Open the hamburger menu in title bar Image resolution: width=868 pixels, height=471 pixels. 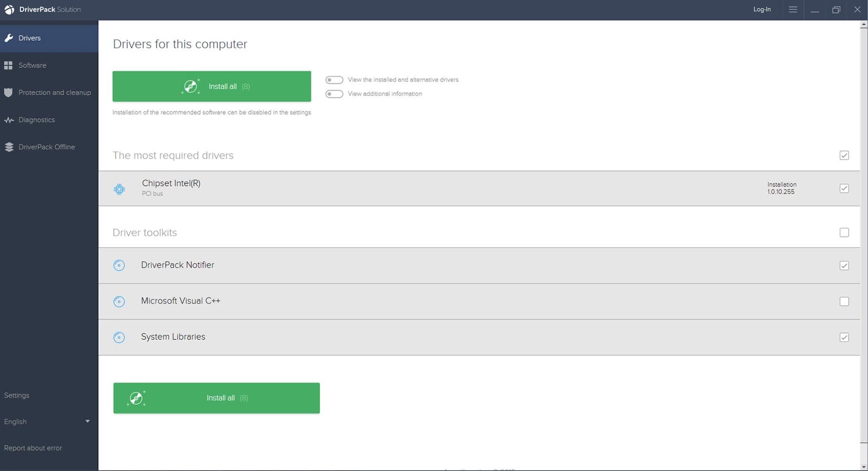coord(793,9)
